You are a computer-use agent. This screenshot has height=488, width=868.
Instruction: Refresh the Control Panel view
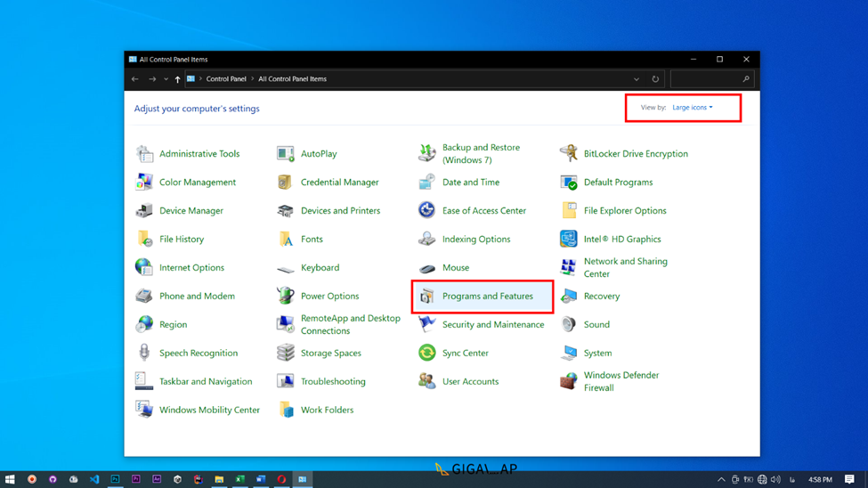(655, 79)
